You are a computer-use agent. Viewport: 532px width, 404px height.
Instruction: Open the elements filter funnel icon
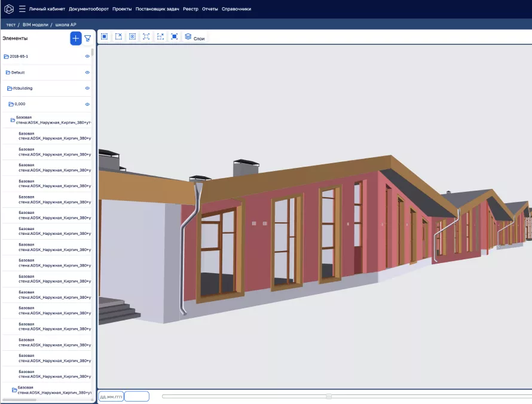click(x=88, y=38)
